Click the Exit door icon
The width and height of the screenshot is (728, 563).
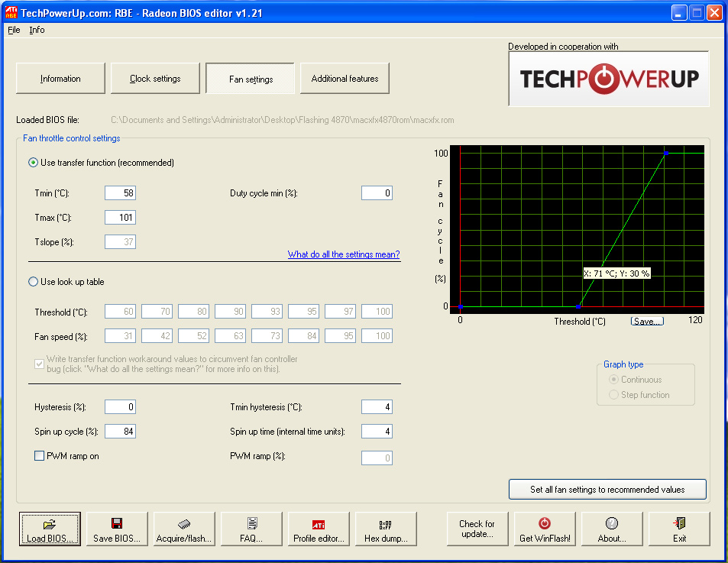coord(679,523)
